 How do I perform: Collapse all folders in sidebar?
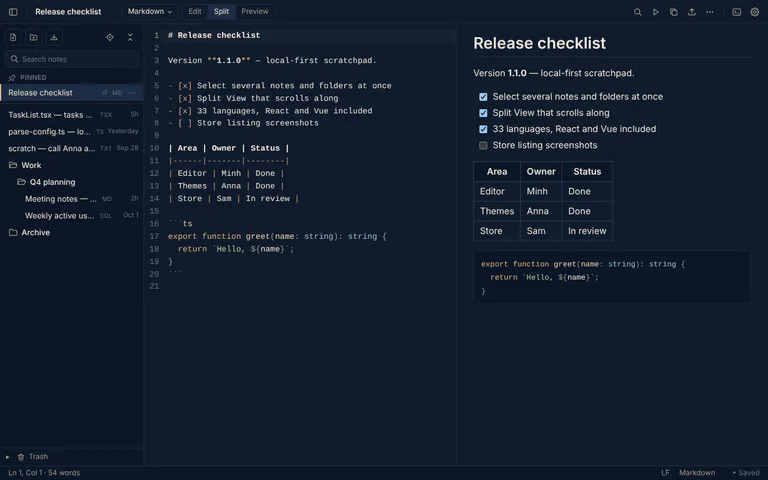(130, 37)
